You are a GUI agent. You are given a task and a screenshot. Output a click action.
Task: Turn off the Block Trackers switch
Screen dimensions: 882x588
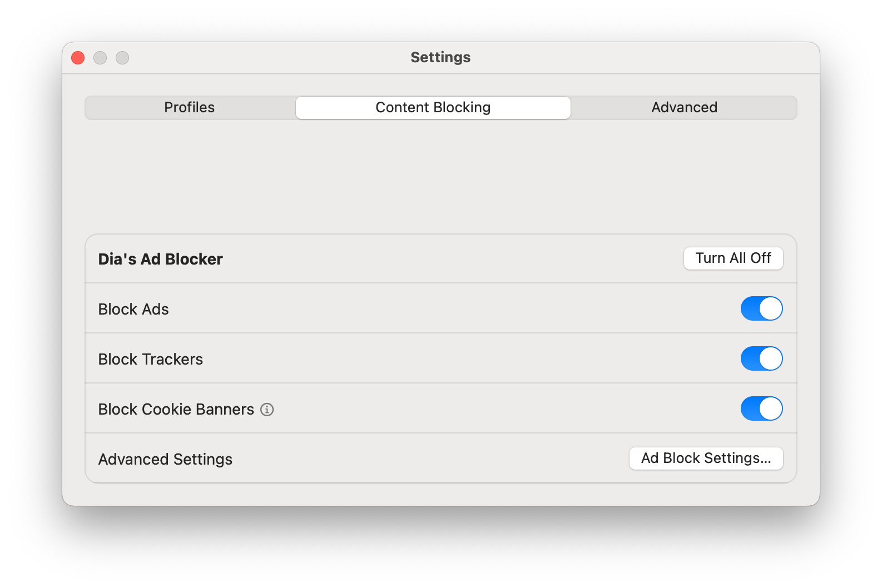[761, 358]
